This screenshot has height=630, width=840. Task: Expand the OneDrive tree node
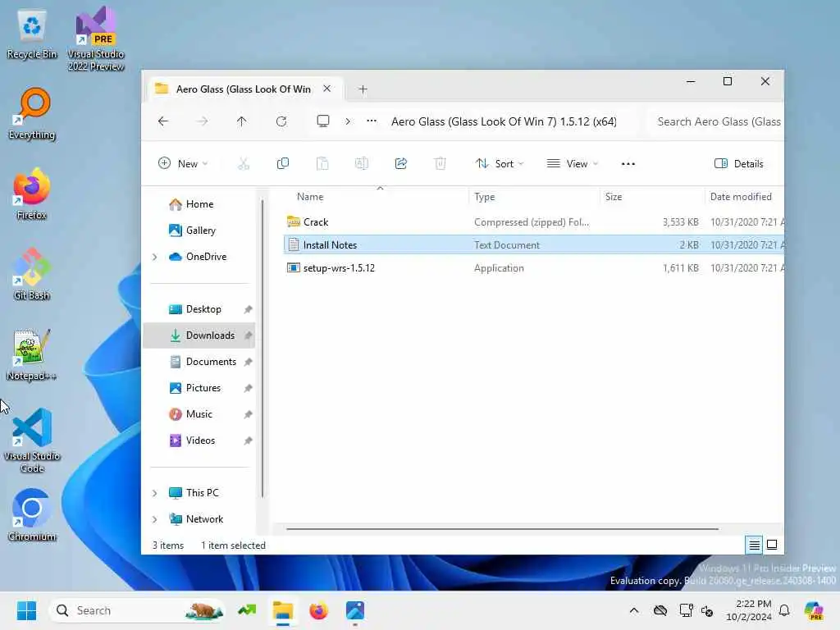(x=155, y=257)
